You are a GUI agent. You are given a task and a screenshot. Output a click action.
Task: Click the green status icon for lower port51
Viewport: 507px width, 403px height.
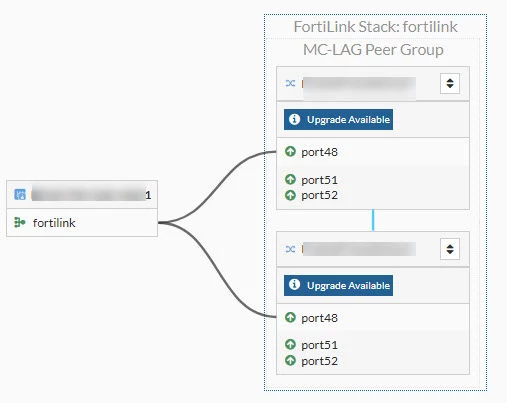pos(290,344)
